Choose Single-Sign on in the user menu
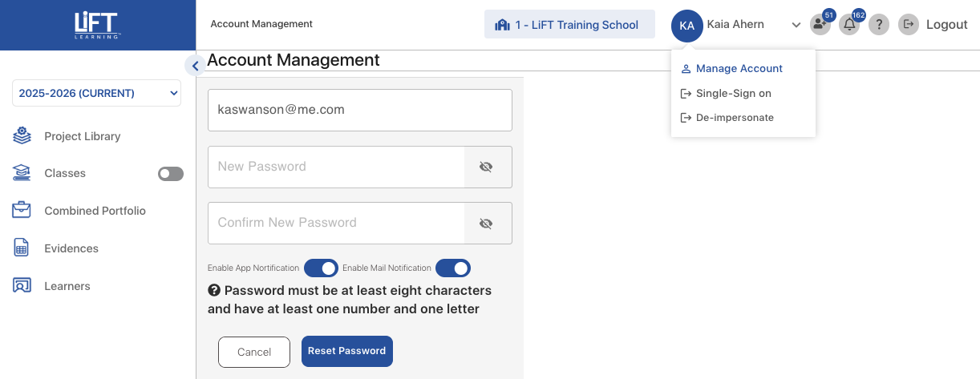This screenshot has width=980, height=379. [x=733, y=94]
